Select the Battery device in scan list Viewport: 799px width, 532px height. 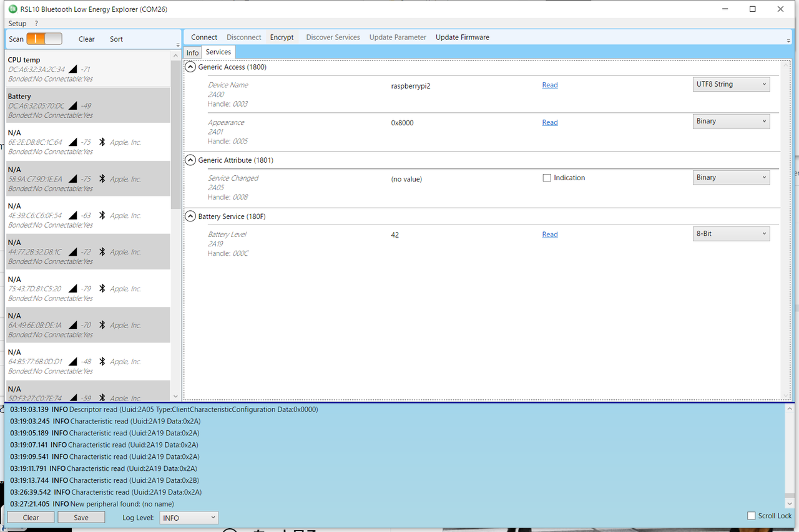pyautogui.click(x=88, y=105)
